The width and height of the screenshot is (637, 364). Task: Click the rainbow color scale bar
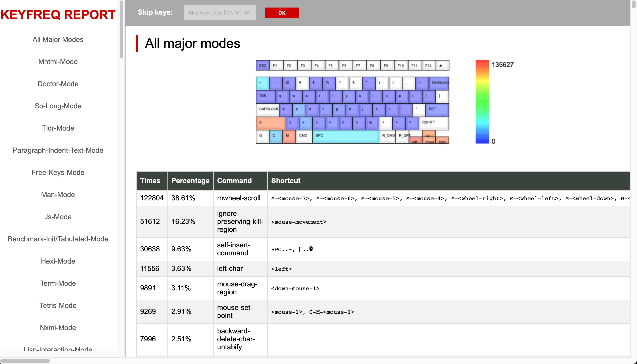coord(482,102)
